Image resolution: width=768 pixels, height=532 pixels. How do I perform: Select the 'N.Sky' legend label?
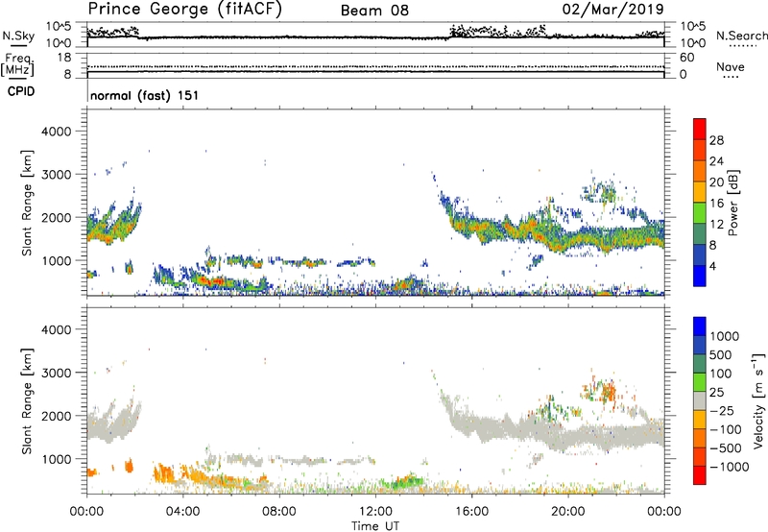coord(18,36)
